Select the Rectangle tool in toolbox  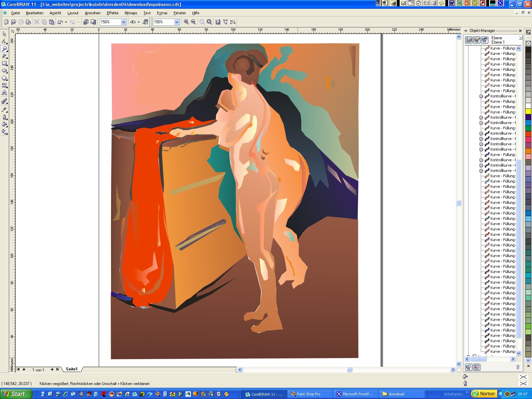tap(4, 63)
